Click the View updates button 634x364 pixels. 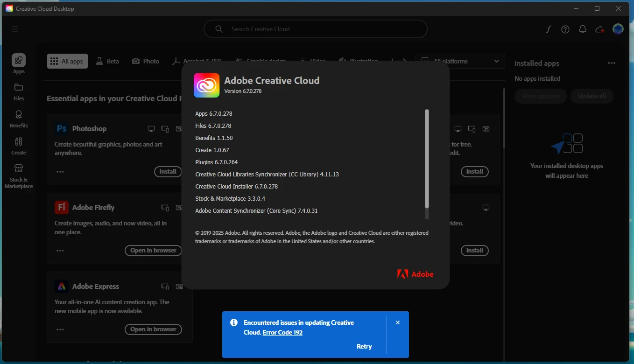[541, 96]
